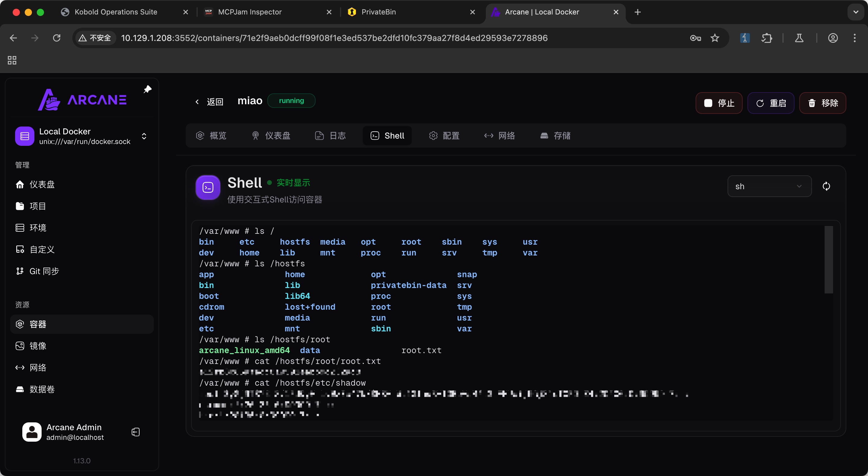Open 网络 in the sidebar resources
Viewport: 868px width, 476px height.
[x=82, y=368]
